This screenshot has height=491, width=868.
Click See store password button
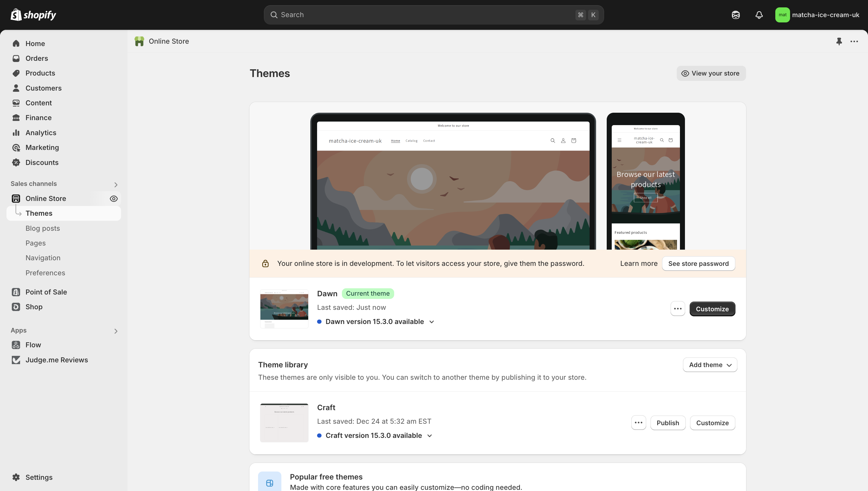pos(698,263)
